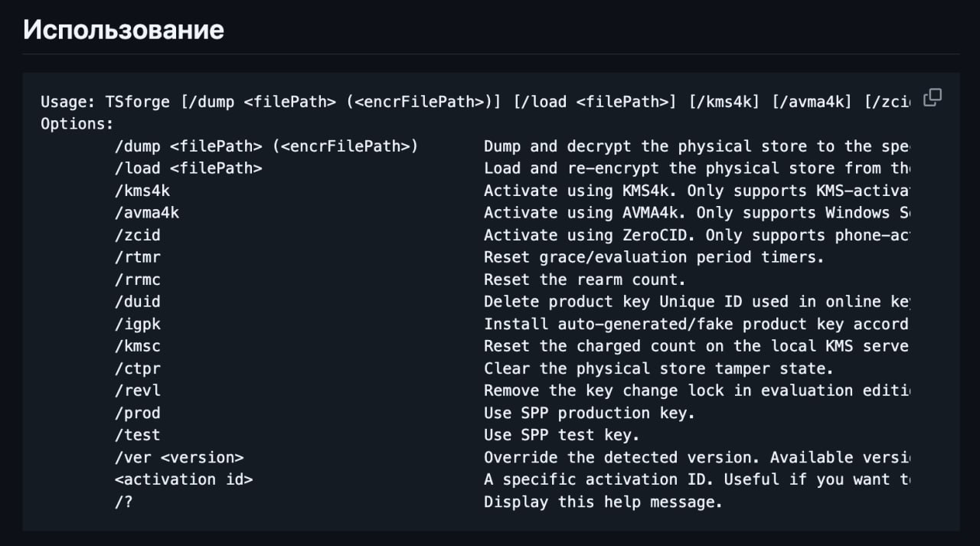Image resolution: width=980 pixels, height=546 pixels.
Task: Click the /zcid option name
Action: [x=137, y=235]
